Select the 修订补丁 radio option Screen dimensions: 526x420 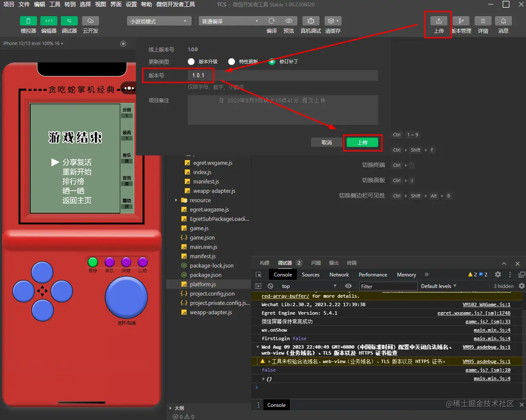(272, 62)
